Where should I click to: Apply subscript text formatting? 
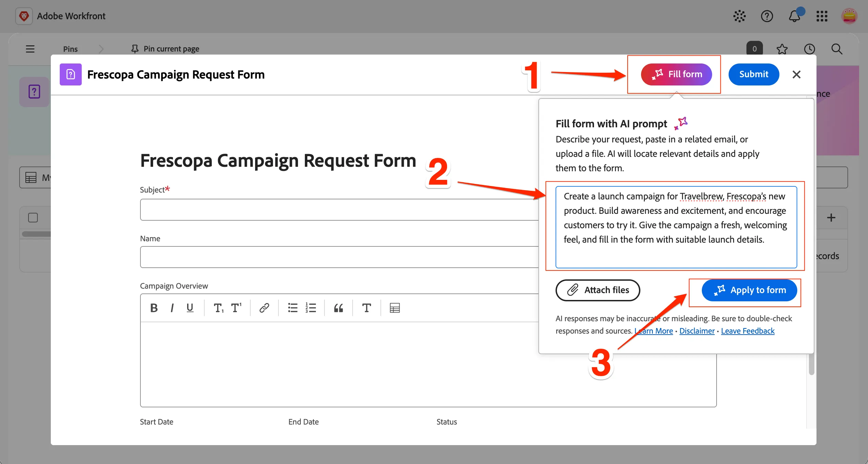pyautogui.click(x=218, y=308)
